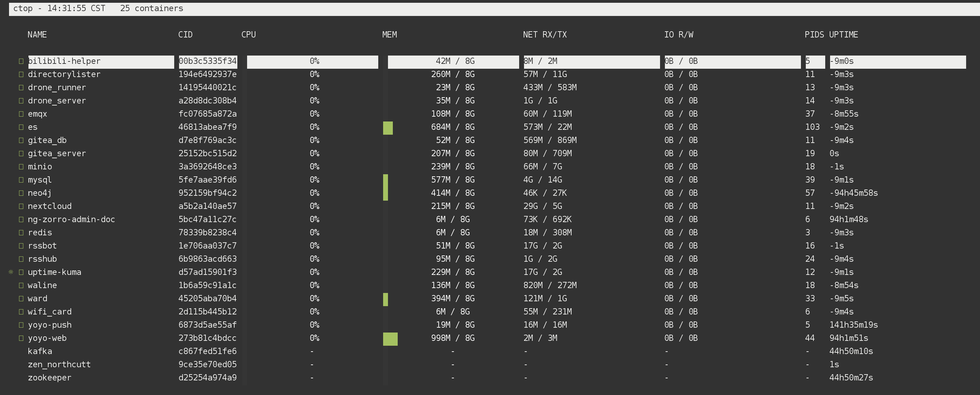Click status indicator icon for ward
Image resolution: width=980 pixels, height=395 pixels.
21,299
